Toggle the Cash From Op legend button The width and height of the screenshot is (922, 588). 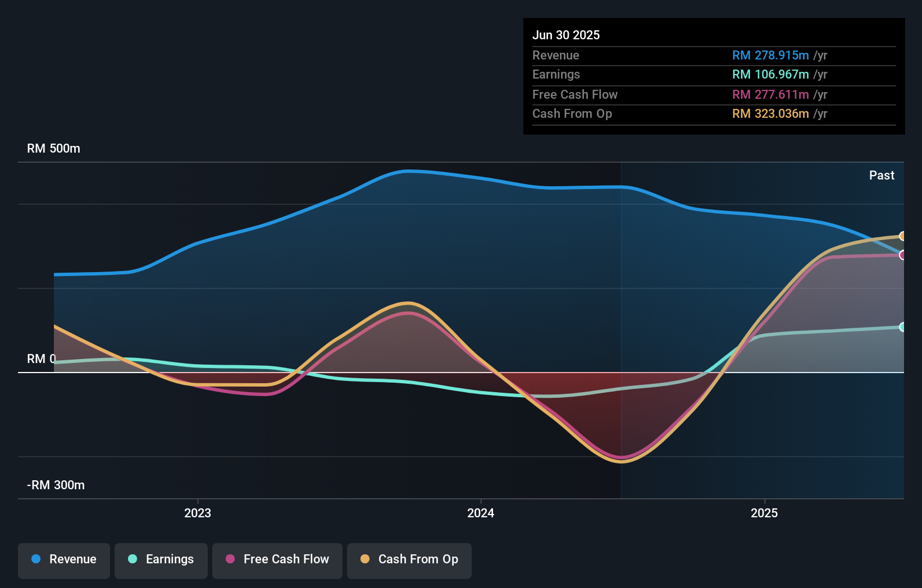click(409, 561)
